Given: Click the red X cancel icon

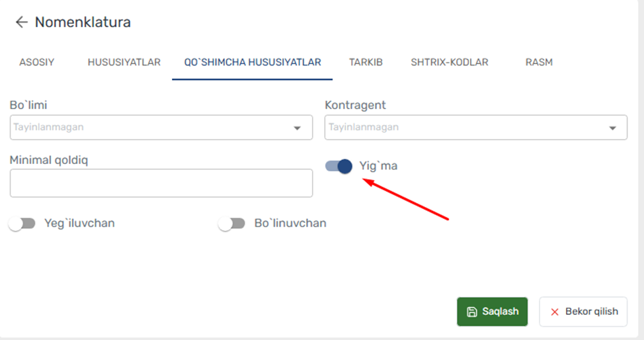Looking at the screenshot, I should (555, 312).
